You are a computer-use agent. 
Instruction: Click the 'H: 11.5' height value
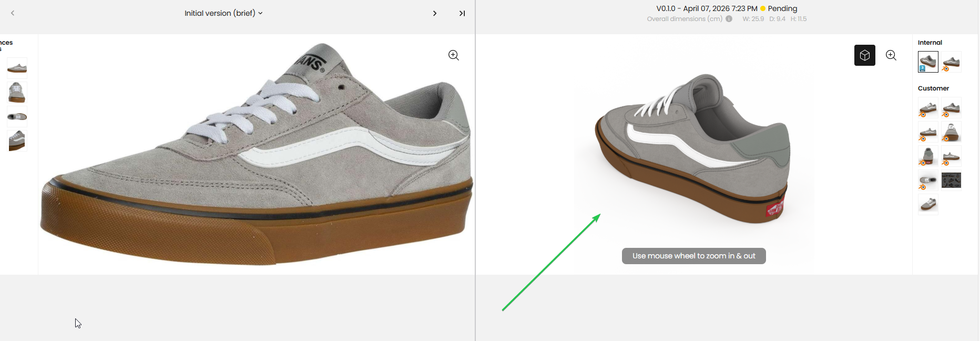(x=798, y=19)
